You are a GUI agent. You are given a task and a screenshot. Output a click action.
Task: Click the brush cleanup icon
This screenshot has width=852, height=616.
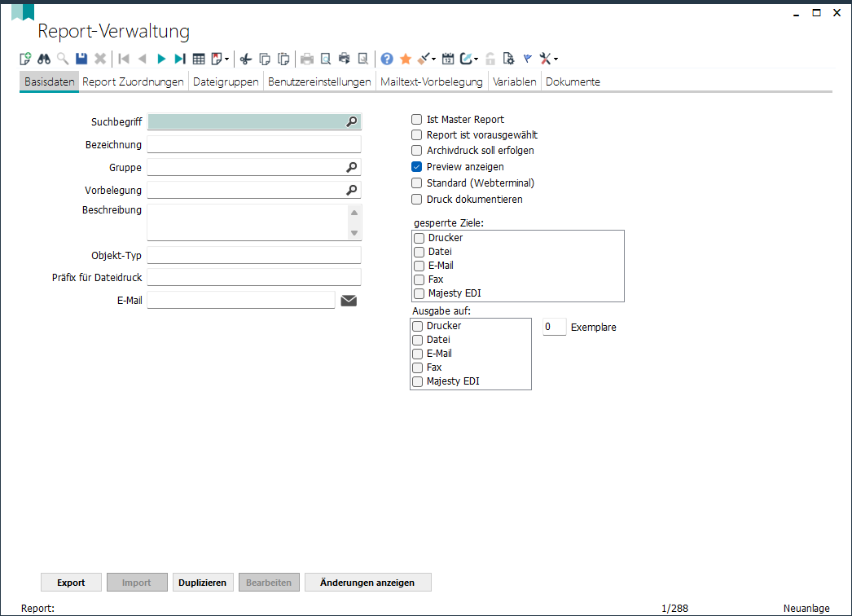[x=424, y=59]
